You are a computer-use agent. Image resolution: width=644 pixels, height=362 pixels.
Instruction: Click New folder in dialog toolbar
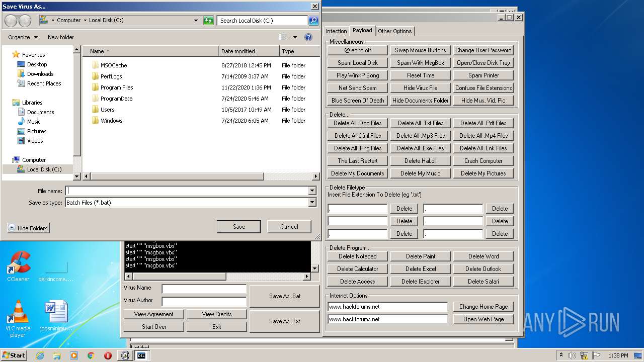[61, 37]
